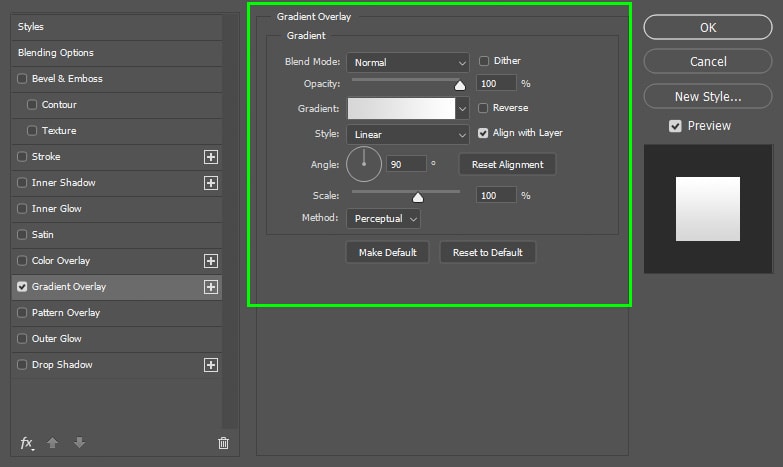Click the Make Default button

tap(388, 252)
